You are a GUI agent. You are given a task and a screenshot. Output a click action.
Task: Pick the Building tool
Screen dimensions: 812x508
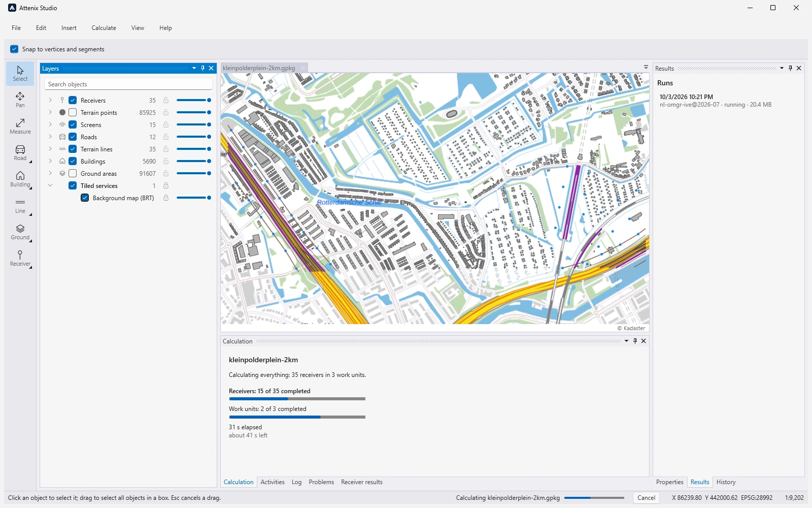[20, 179]
